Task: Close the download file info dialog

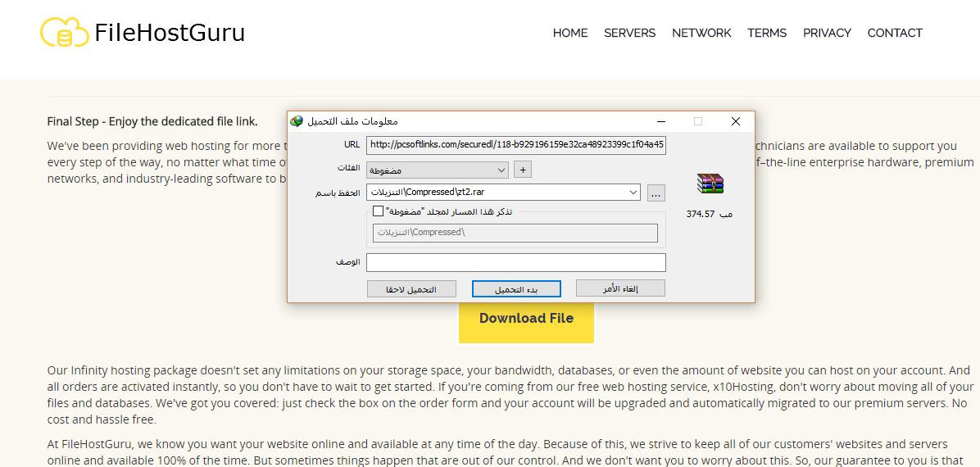Action: (736, 121)
